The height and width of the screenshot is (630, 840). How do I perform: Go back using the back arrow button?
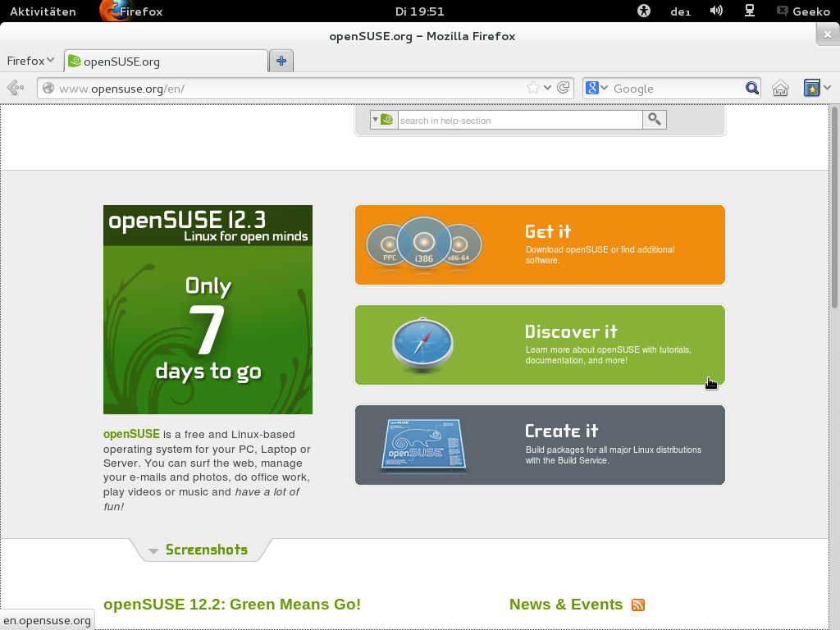[x=16, y=87]
